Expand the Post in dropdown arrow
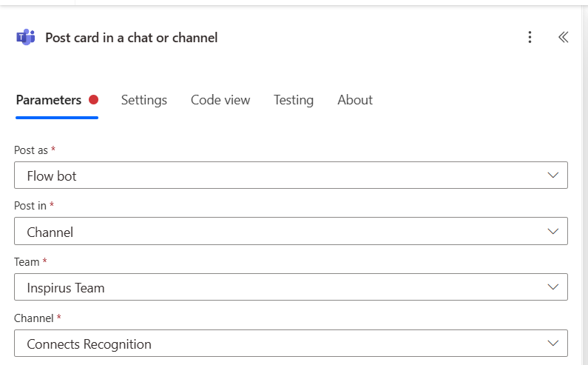 552,231
